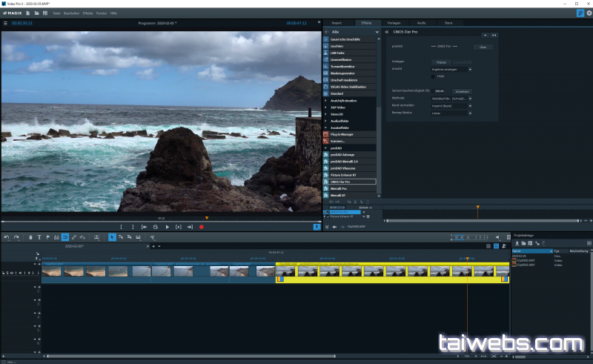Select the title text (T) tool
Viewport: 593px width, 364px height.
39,237
